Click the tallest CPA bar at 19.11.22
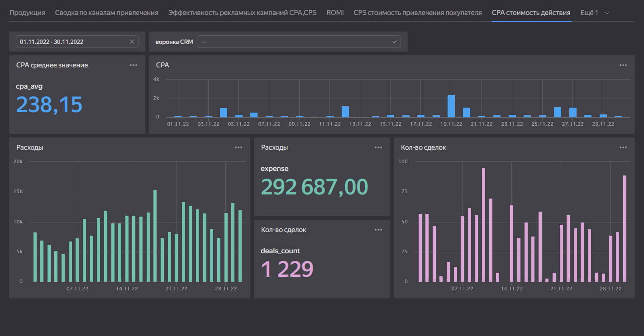This screenshot has height=336, width=644. [x=451, y=106]
